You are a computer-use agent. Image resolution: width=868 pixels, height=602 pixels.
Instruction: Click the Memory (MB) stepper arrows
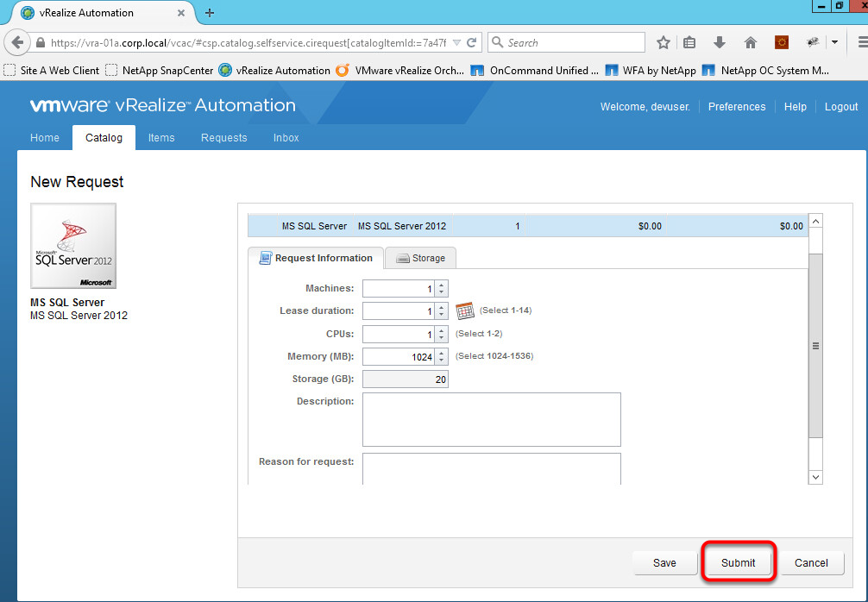[441, 357]
